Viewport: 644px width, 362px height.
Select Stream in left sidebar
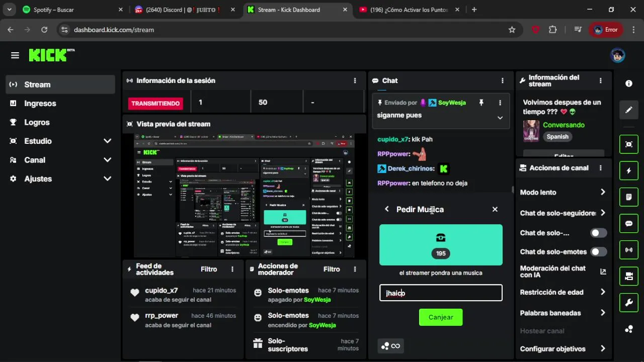click(x=60, y=84)
